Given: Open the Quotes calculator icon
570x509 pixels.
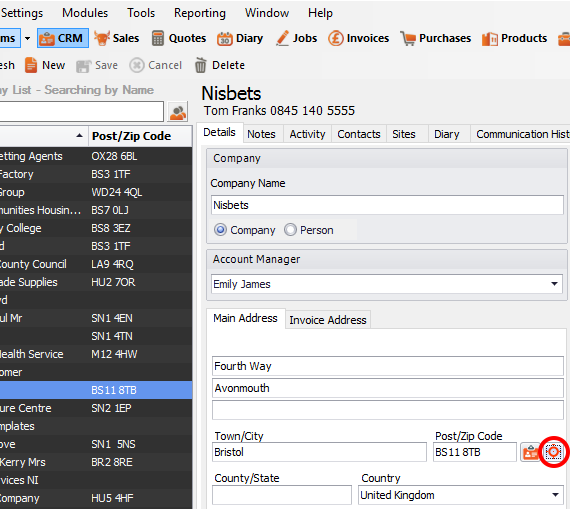Looking at the screenshot, I should (157, 38).
